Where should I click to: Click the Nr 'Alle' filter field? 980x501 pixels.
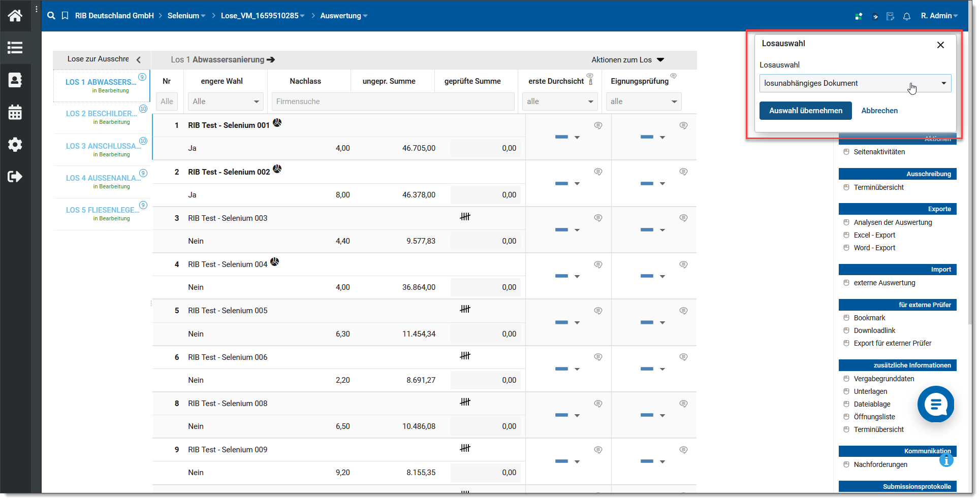[x=167, y=102]
